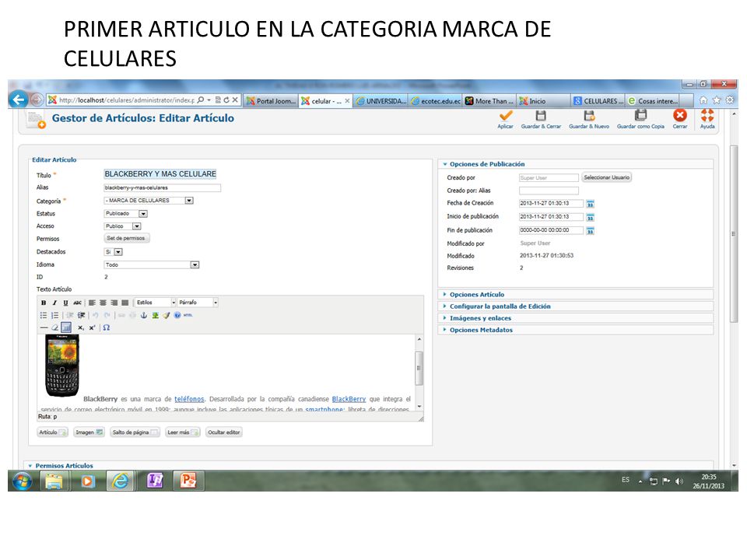Click the red Cerrar icon
Viewport: 747px width, 560px height.
[680, 116]
